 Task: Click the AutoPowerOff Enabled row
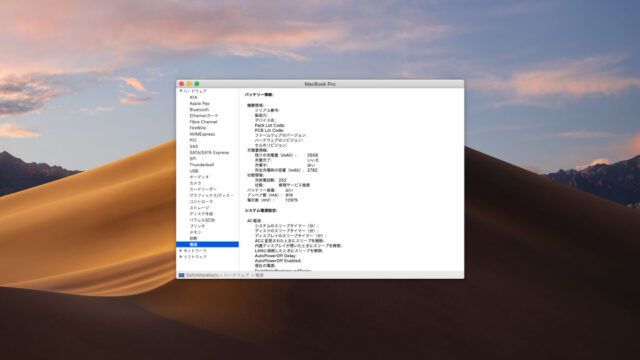click(x=278, y=261)
